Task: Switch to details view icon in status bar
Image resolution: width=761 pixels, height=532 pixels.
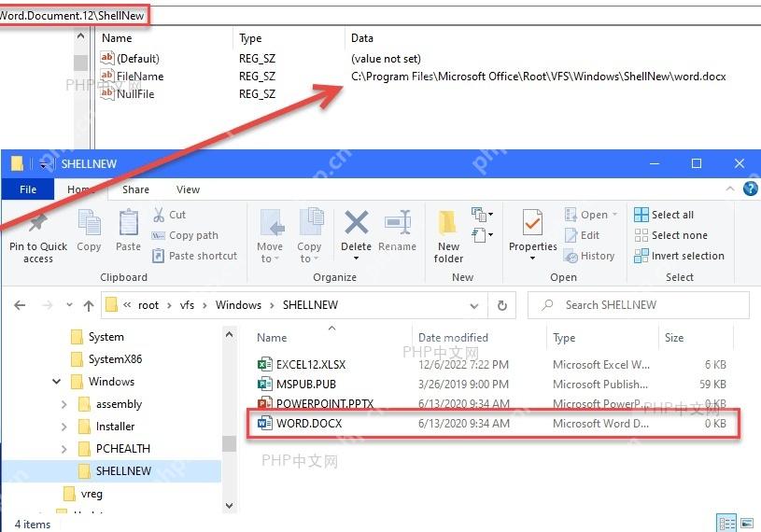Action: point(726,524)
